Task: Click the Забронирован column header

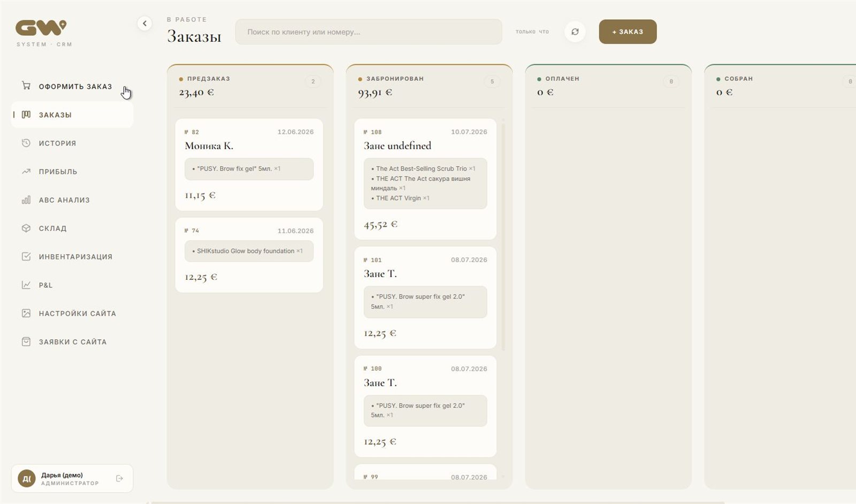Action: pyautogui.click(x=430, y=86)
